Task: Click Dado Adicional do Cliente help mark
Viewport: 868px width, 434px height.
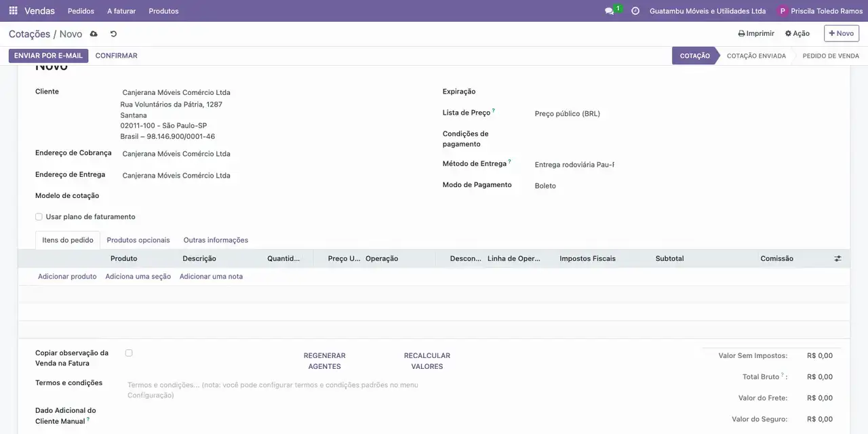Action: pyautogui.click(x=88, y=419)
